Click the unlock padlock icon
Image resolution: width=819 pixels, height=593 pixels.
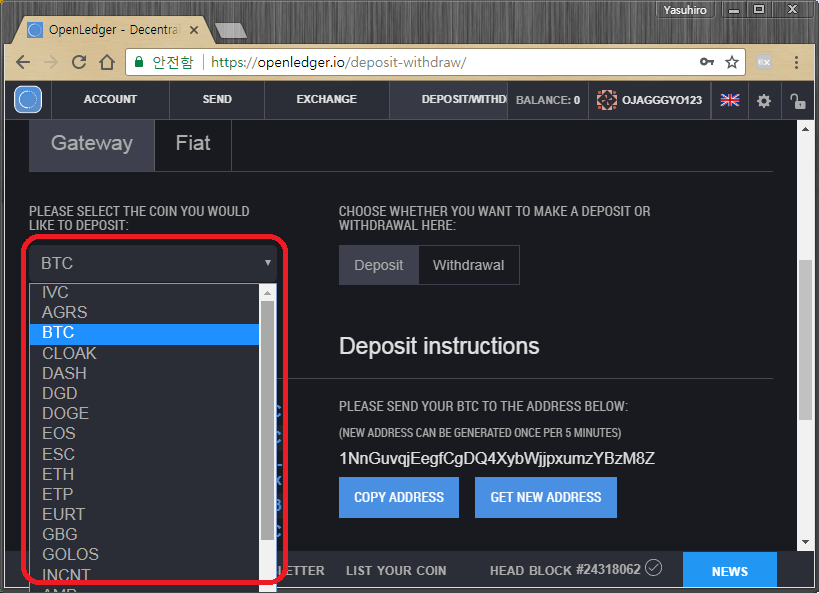(797, 100)
